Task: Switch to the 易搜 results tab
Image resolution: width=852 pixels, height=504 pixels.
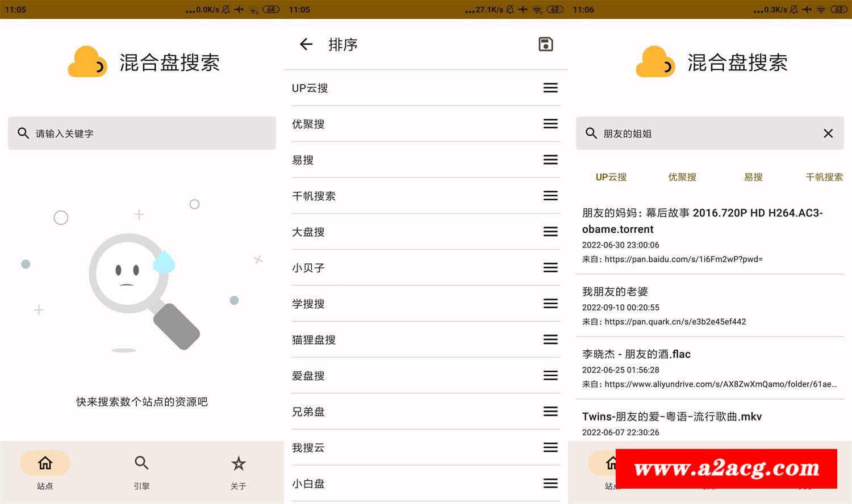Action: pos(753,177)
